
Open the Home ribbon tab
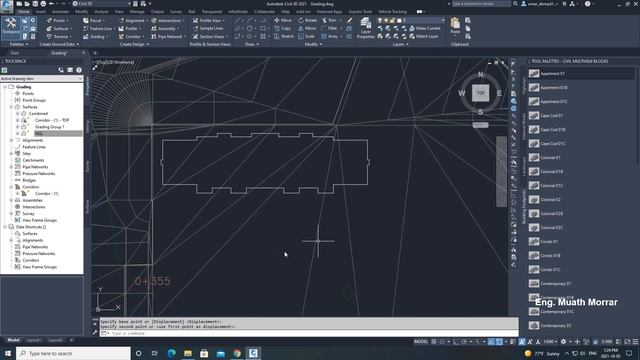coord(24,12)
